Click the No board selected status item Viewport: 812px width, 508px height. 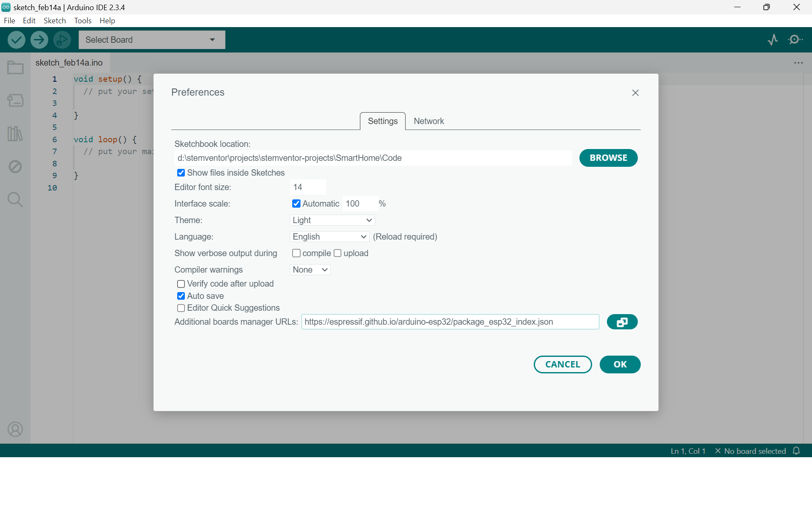click(750, 451)
